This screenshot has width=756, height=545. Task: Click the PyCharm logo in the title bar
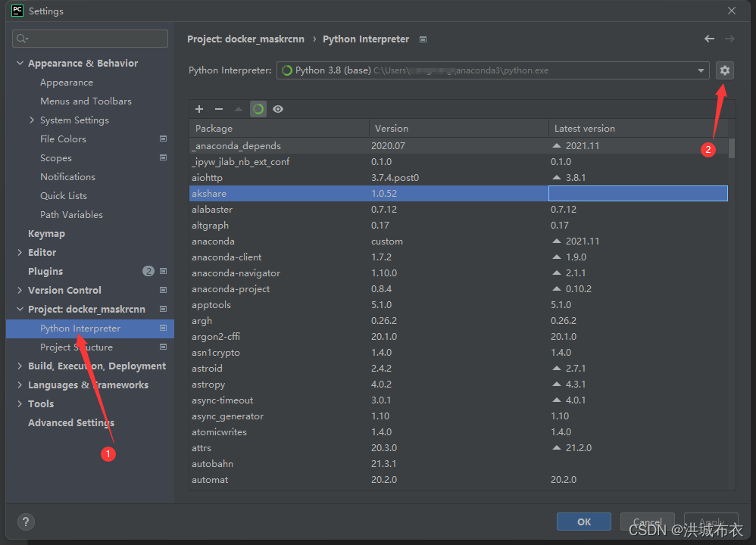[x=17, y=11]
